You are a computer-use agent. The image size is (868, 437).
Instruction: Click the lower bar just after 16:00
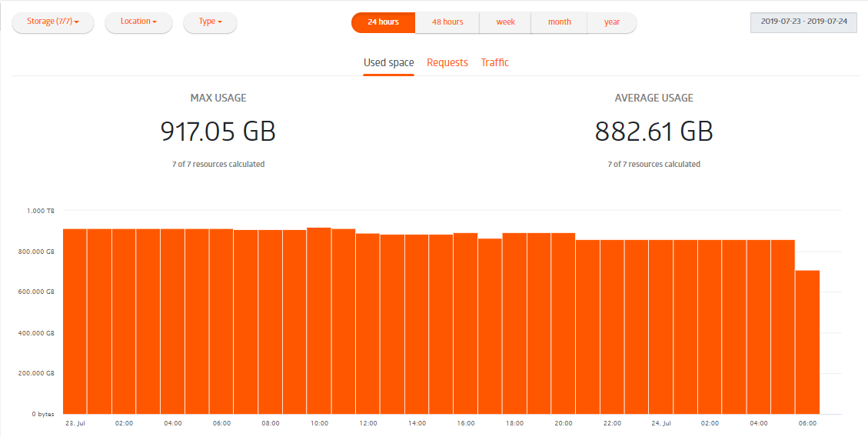490,326
